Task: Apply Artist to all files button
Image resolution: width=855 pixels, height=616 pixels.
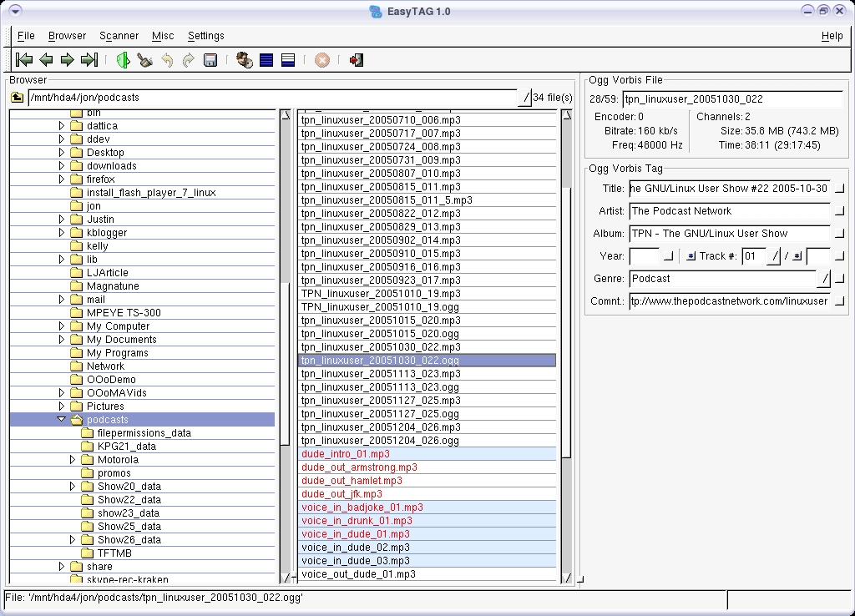Action: 839,211
